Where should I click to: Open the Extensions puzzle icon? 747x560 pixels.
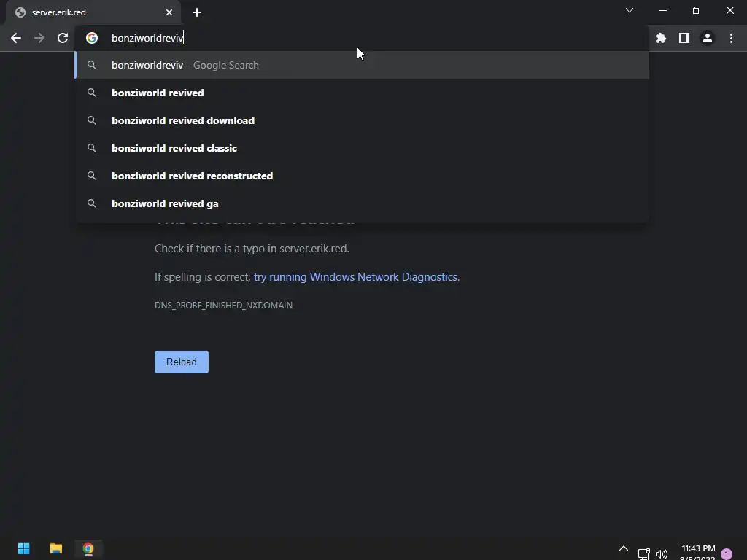pyautogui.click(x=661, y=38)
